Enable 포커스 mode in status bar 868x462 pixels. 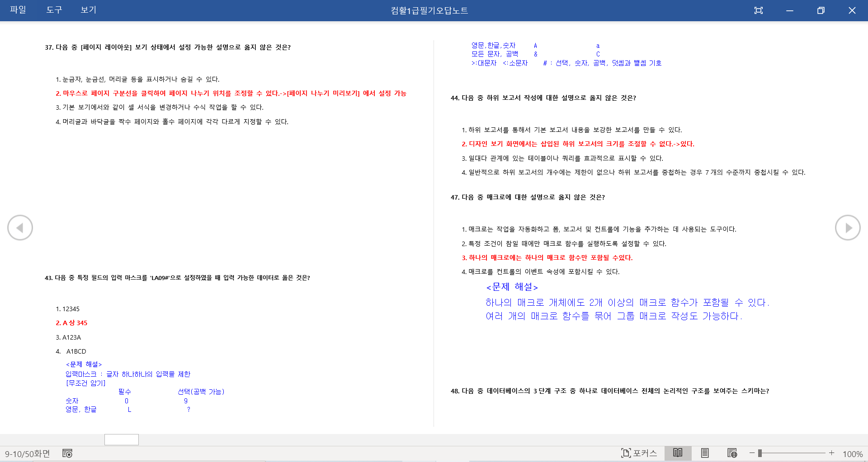coord(639,453)
